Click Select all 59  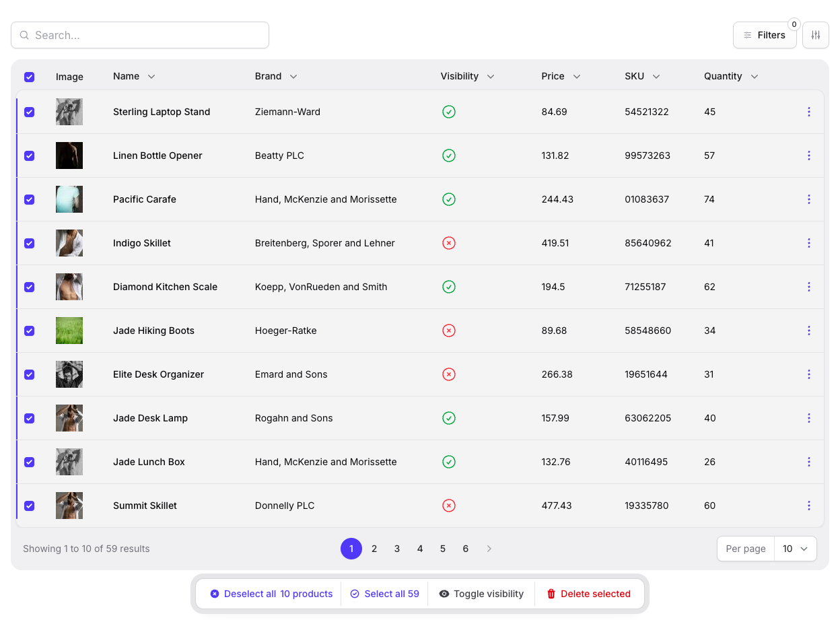click(x=384, y=594)
